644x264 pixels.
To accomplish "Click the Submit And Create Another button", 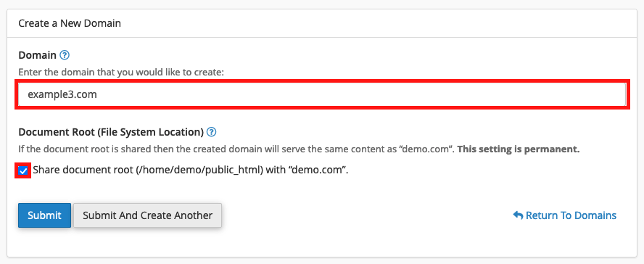I will [147, 215].
